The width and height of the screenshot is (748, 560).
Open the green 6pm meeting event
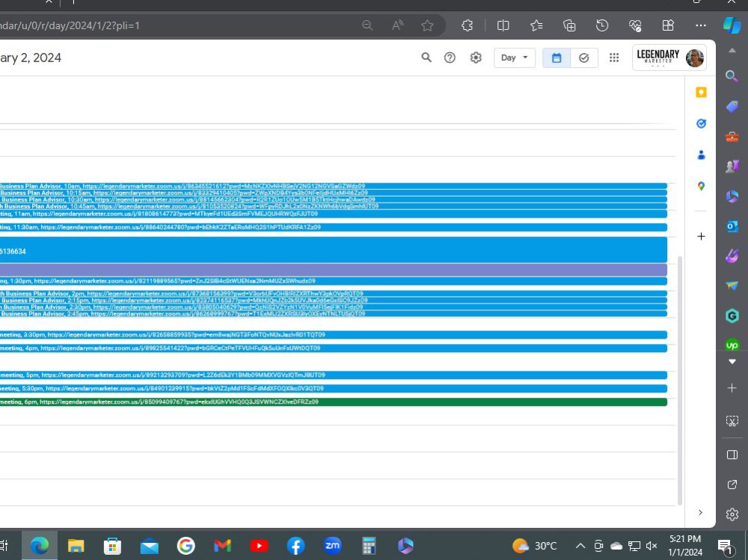[x=333, y=402]
